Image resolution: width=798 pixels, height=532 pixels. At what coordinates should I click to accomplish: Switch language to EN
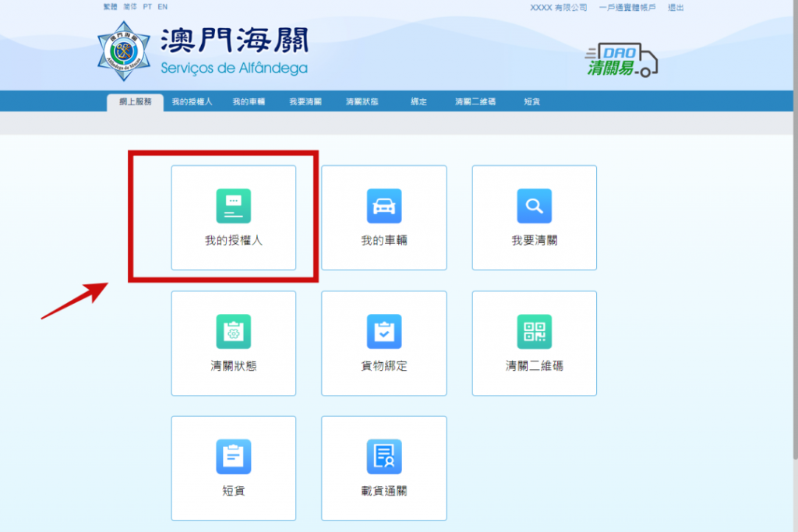point(162,7)
